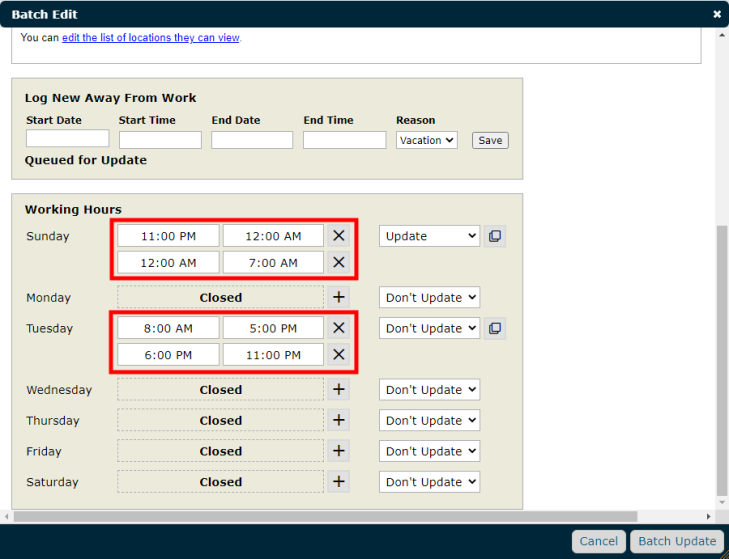
Task: Click the Saturday Closed box
Action: (x=220, y=481)
